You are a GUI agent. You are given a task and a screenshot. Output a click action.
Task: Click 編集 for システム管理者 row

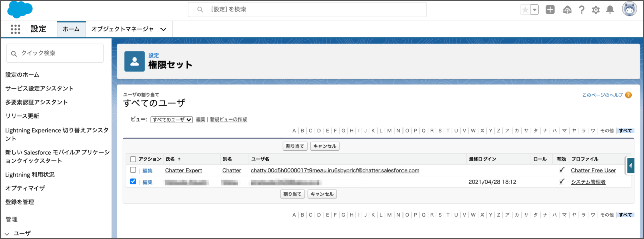(x=147, y=182)
